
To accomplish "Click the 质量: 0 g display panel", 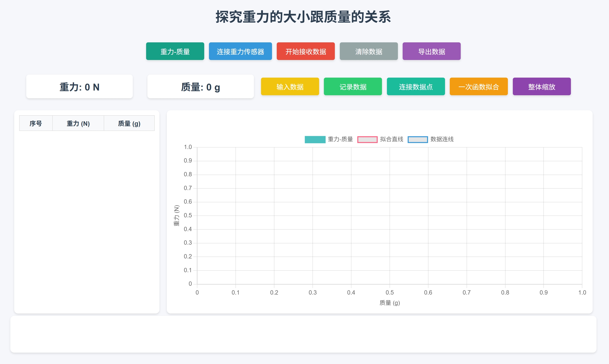I will click(201, 86).
